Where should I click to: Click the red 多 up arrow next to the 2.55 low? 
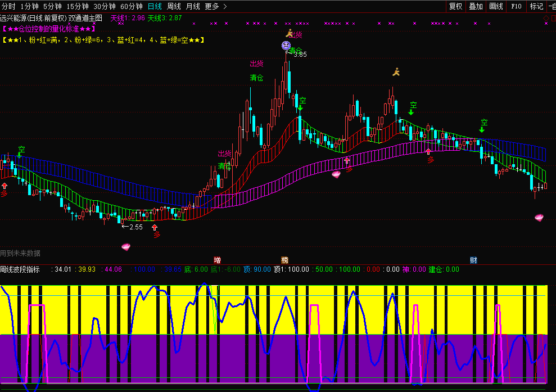155,227
